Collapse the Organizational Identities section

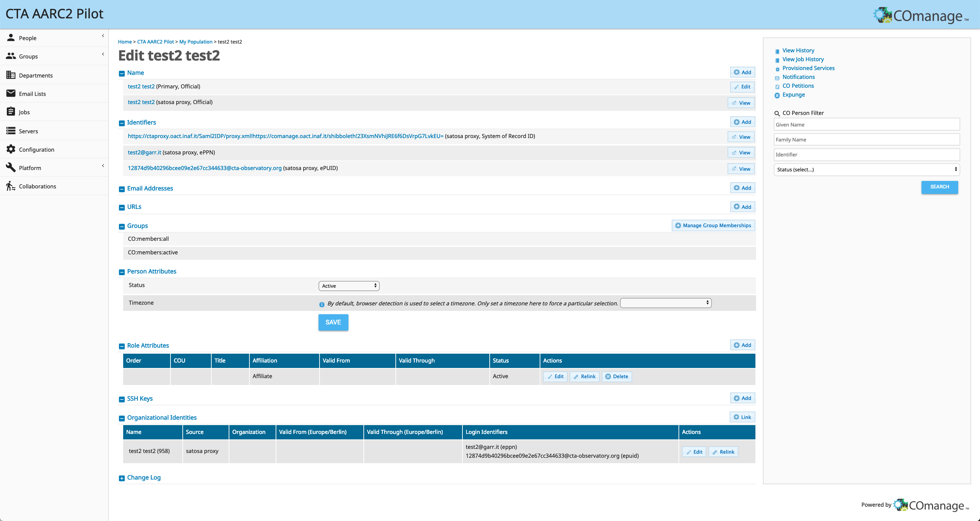point(122,418)
